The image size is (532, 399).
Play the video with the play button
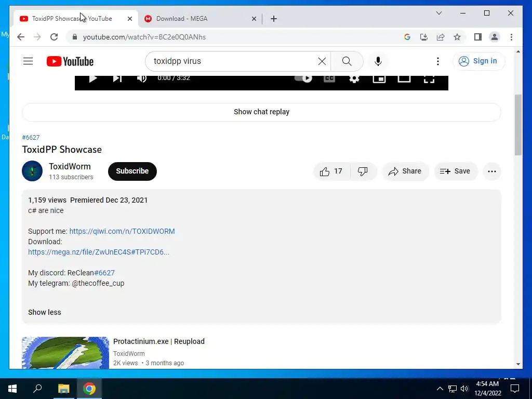pyautogui.click(x=93, y=78)
